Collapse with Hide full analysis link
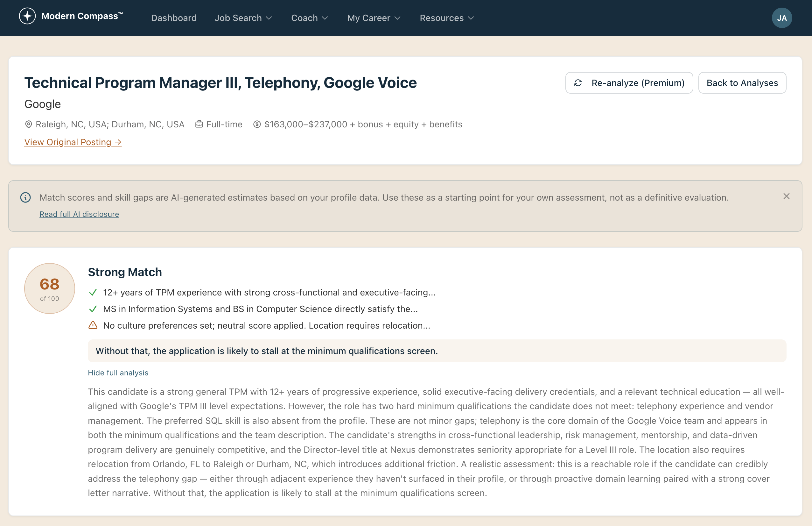 point(118,373)
